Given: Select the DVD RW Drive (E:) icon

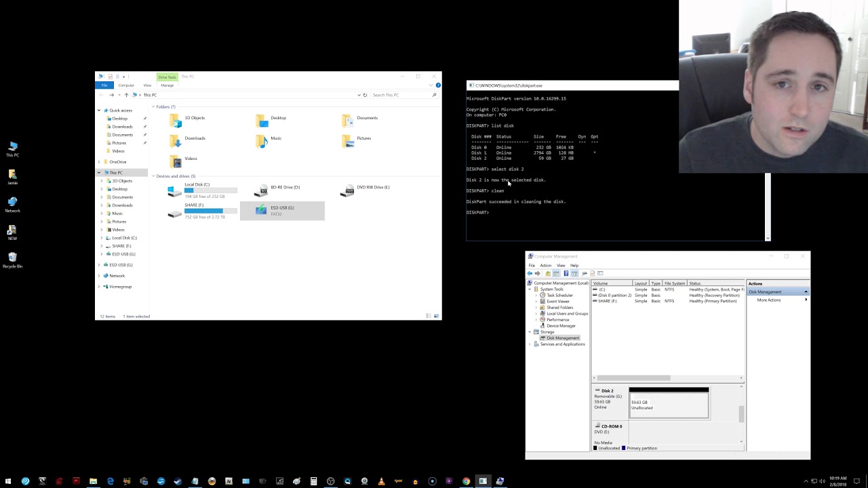Looking at the screenshot, I should [x=347, y=190].
